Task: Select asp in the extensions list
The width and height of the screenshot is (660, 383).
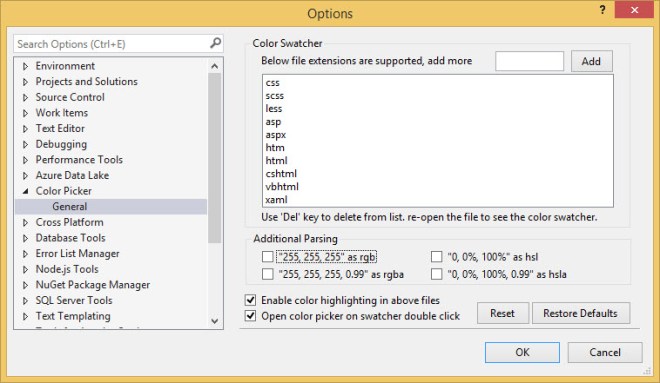Action: (273, 122)
